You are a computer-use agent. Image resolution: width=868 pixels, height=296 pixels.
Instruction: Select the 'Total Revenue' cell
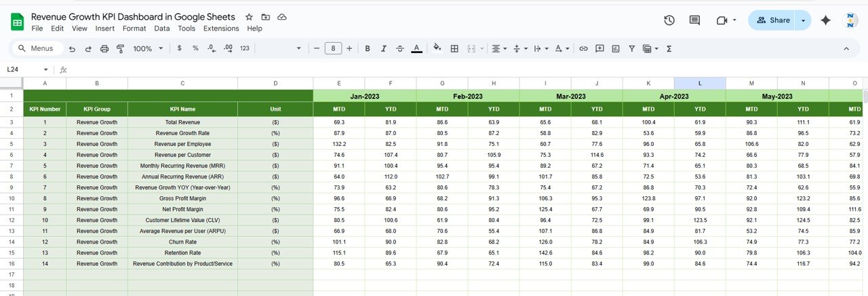[182, 122]
